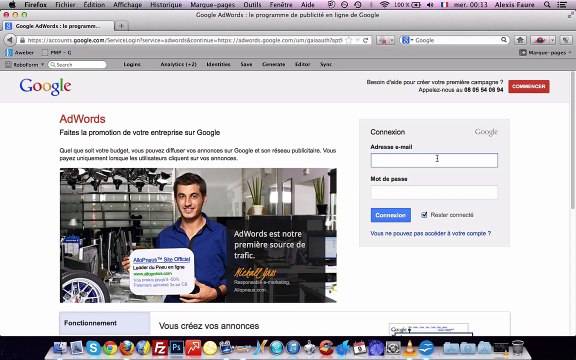Click the Wi-Fi icon in menu bar
The height and width of the screenshot is (360, 576).
384,5
